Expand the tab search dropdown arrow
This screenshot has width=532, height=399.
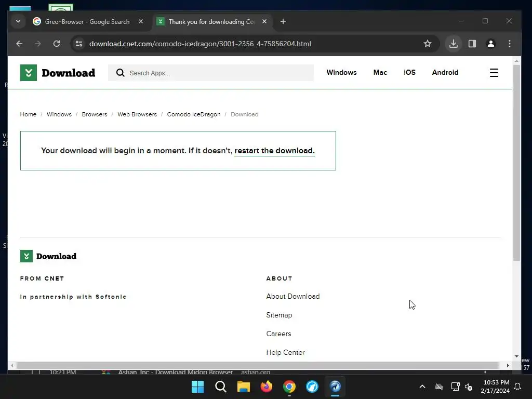click(x=18, y=21)
